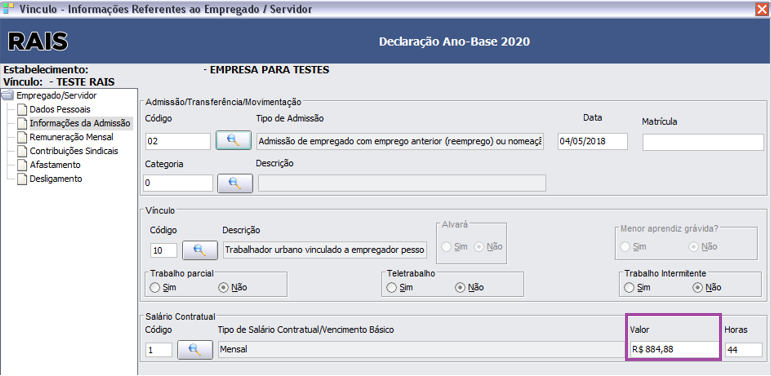Click the salary Código field showing 1
The image size is (771, 376).
(x=159, y=350)
